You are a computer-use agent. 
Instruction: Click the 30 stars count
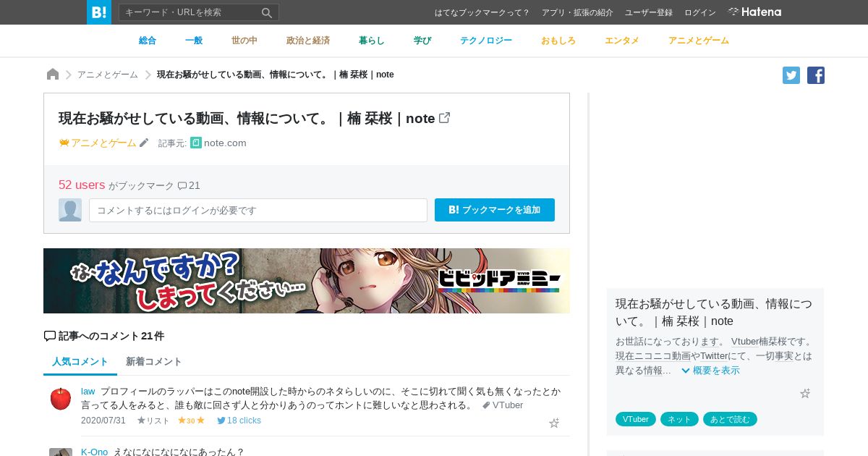[x=191, y=421]
